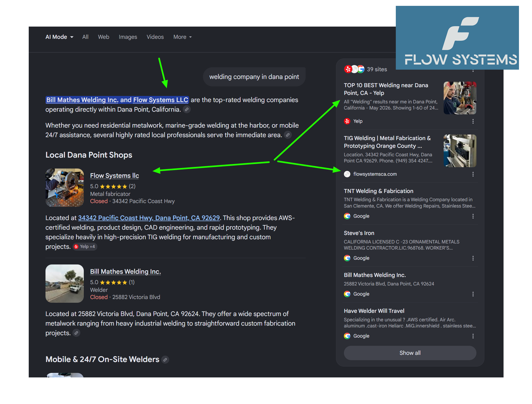The height and width of the screenshot is (404, 532).
Task: Open the stacked source icons for 39 sites
Action: tap(354, 69)
